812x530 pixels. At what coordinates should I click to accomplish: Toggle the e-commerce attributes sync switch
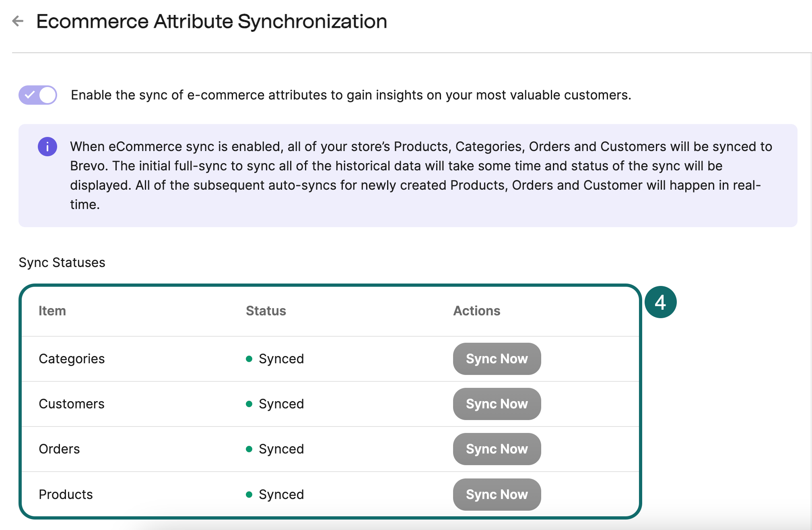point(38,95)
